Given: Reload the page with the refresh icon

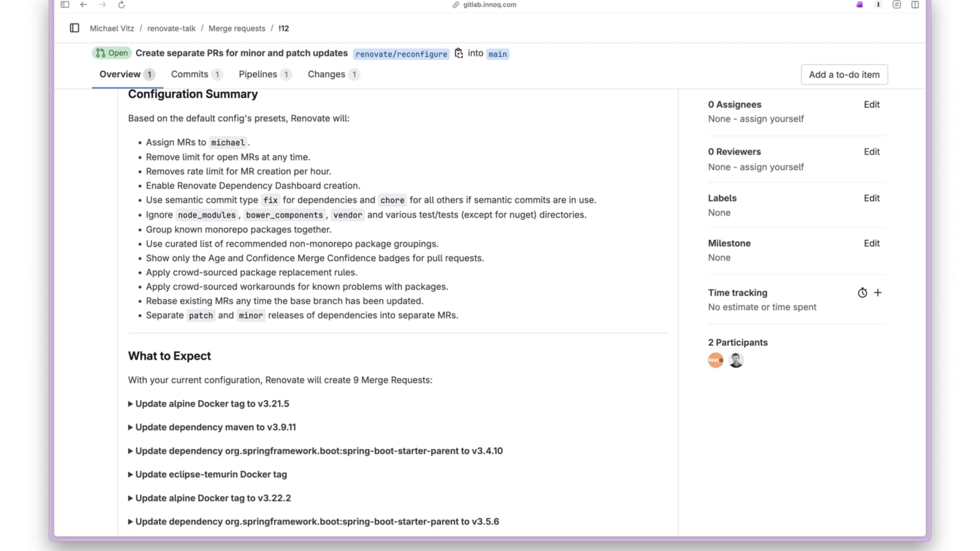Looking at the screenshot, I should click(121, 5).
